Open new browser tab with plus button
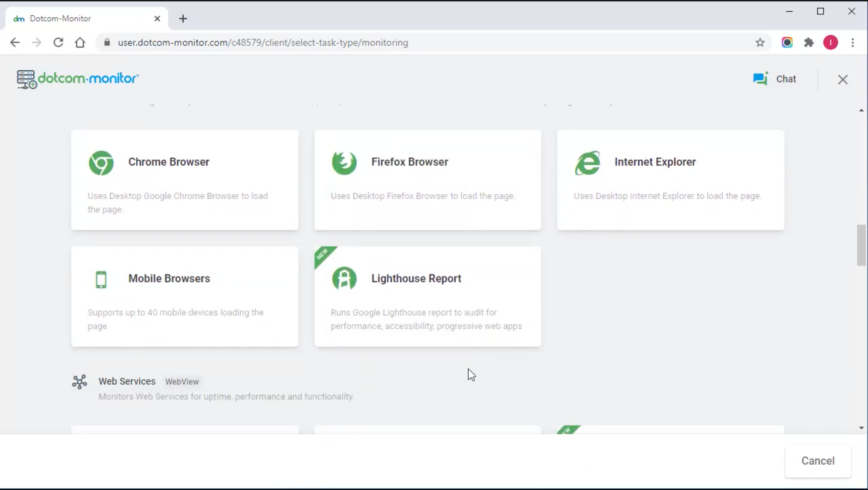Screen dimensions: 868x490 pyautogui.click(x=183, y=19)
